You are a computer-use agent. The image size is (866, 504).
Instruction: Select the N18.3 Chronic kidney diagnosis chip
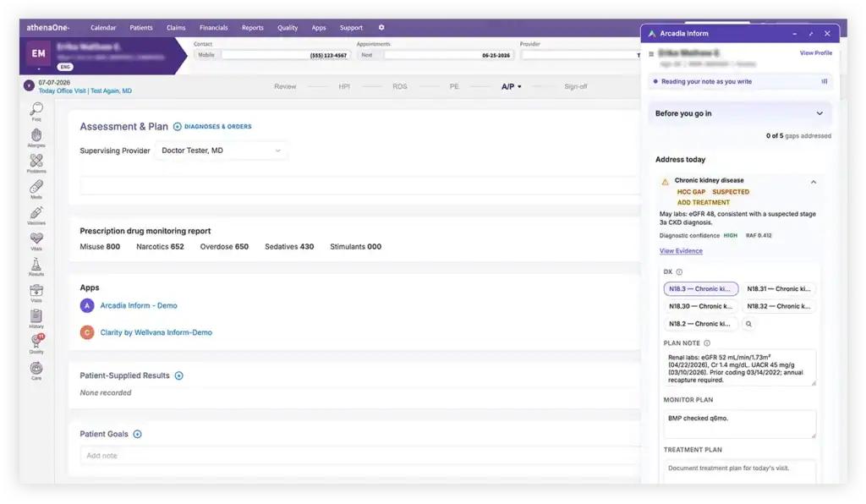click(700, 288)
